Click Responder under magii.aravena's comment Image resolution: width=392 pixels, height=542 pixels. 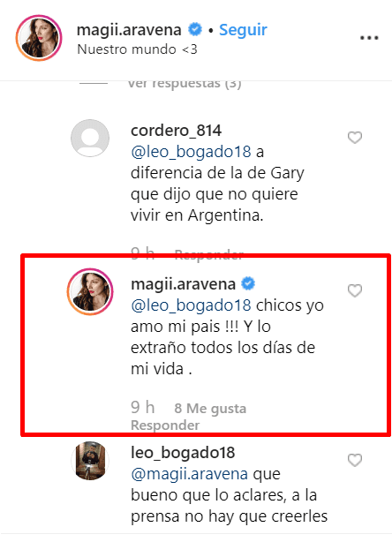[165, 425]
